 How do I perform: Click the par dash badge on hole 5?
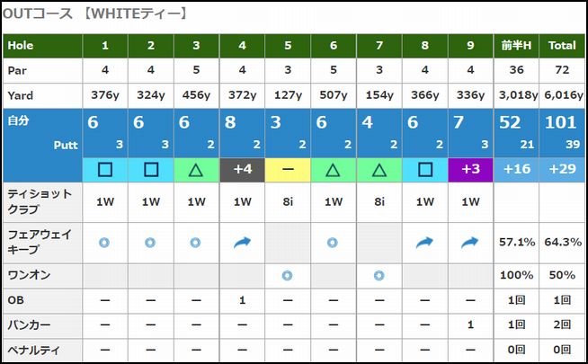(288, 169)
